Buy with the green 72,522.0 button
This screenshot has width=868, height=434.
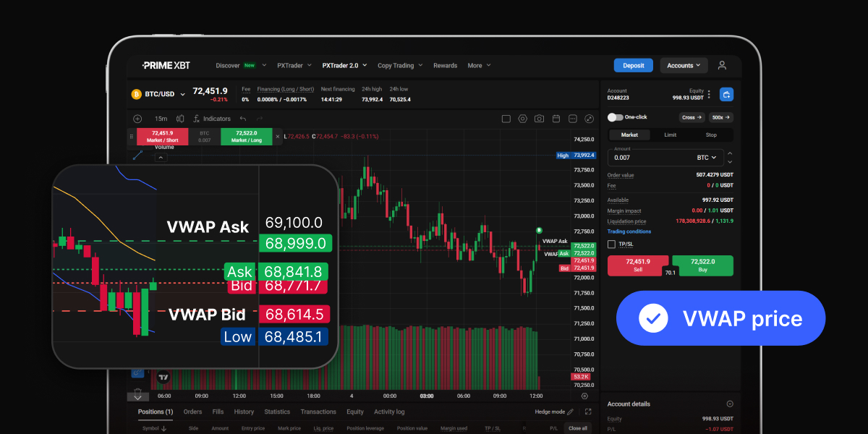[x=702, y=265]
